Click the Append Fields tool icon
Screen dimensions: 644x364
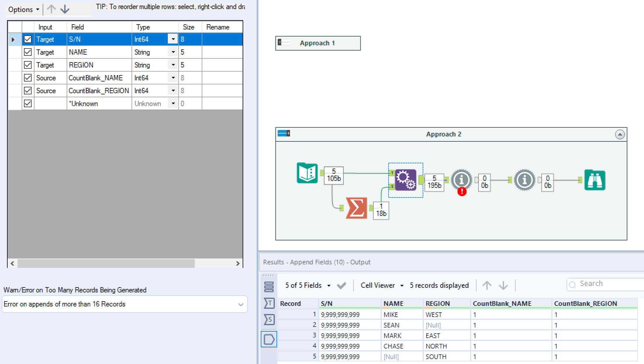coord(405,179)
